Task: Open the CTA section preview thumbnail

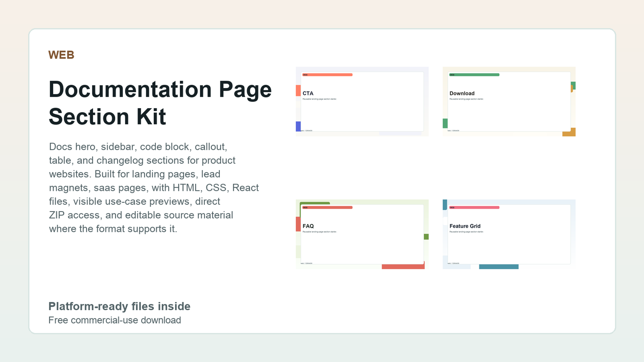Action: click(362, 101)
